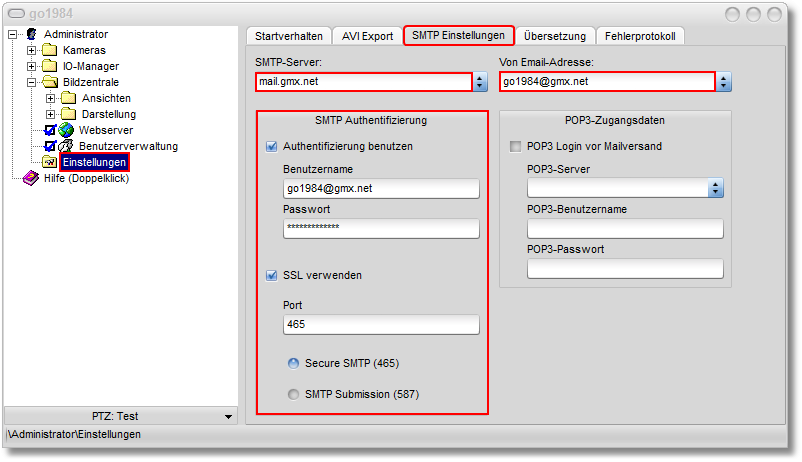Click the Einstellungen settings icon

[x=50, y=162]
